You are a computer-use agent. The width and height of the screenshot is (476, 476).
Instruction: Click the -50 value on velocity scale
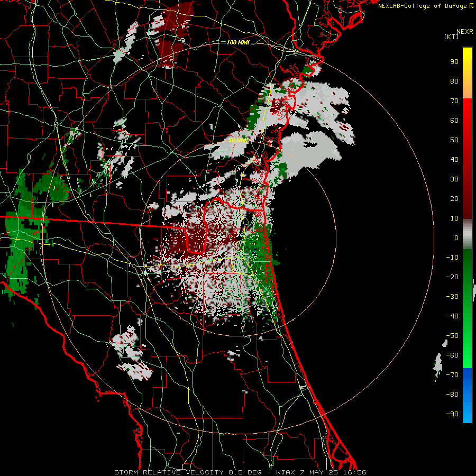[452, 336]
